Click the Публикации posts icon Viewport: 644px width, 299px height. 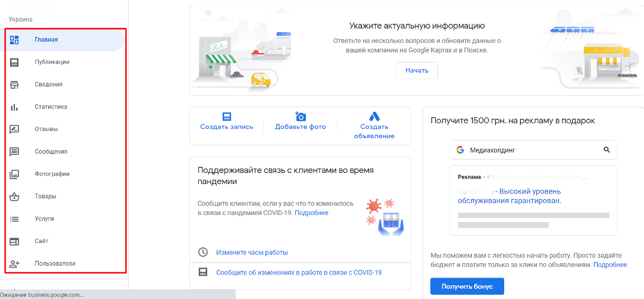[x=14, y=63]
